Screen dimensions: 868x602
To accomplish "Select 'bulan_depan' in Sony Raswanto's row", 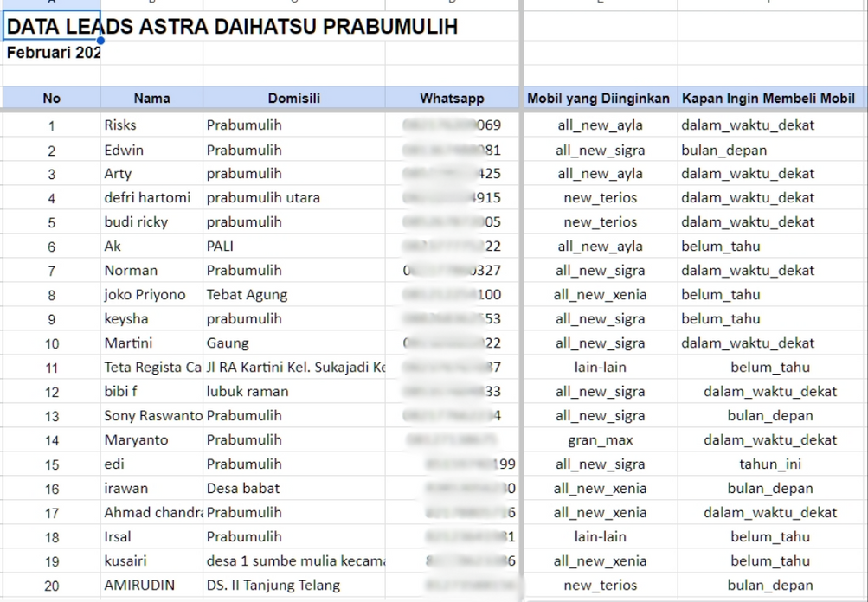I will click(772, 415).
